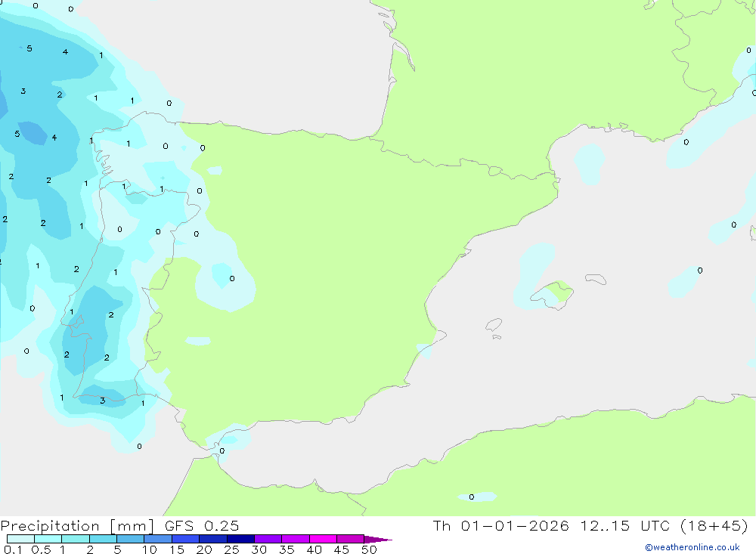Click legend label '40'
The height and width of the screenshot is (554, 756).
(314, 549)
